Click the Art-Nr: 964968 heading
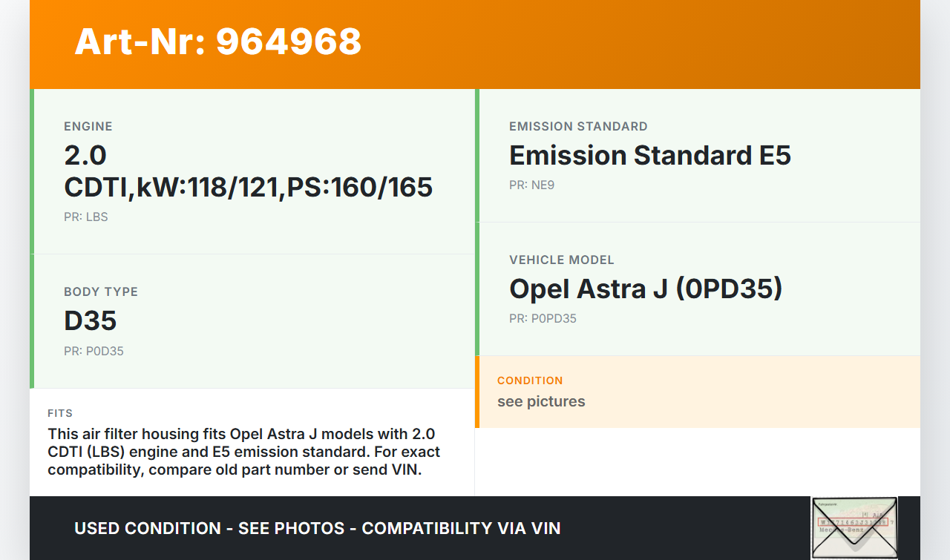The height and width of the screenshot is (560, 950). click(x=218, y=42)
